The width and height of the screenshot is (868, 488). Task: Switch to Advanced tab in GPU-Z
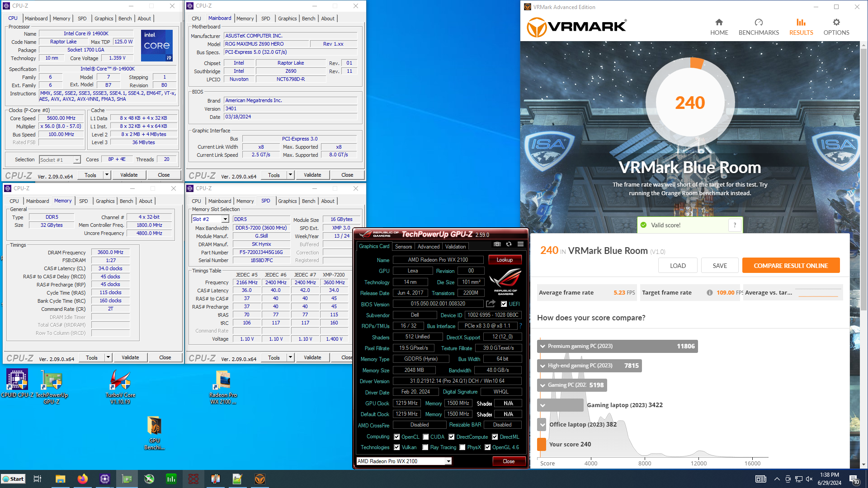pos(428,247)
